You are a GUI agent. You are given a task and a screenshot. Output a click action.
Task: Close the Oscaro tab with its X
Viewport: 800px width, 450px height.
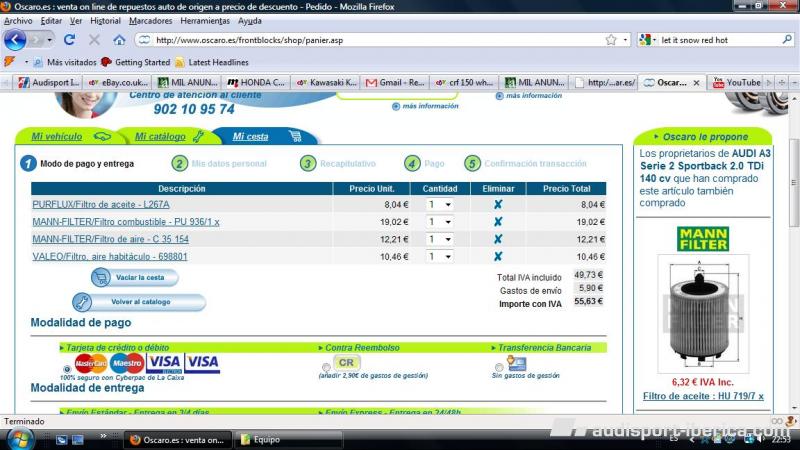pos(696,83)
